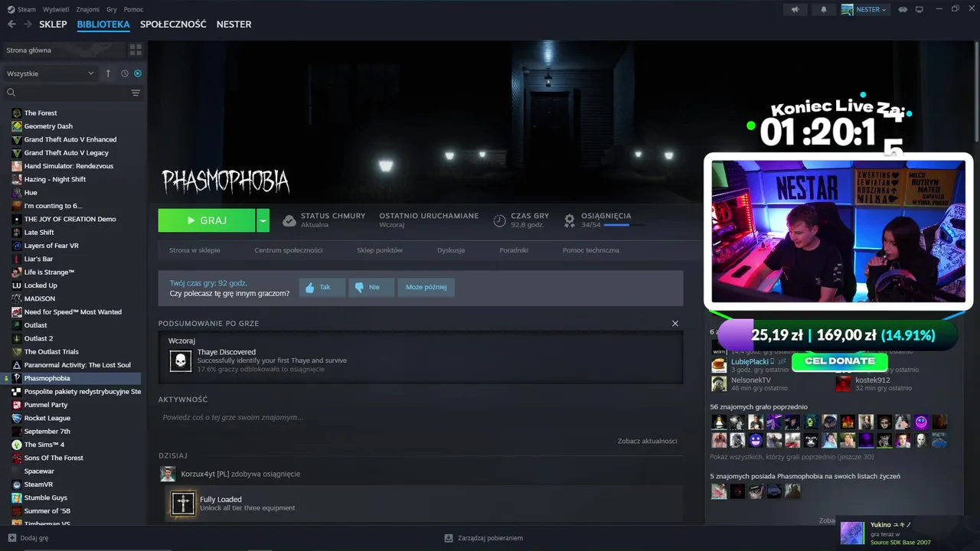Open LubięPlacki friend avatar
980x551 pixels.
719,365
